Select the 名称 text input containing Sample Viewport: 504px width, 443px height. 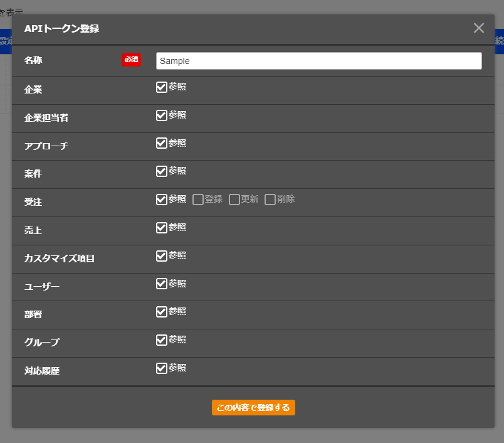320,60
